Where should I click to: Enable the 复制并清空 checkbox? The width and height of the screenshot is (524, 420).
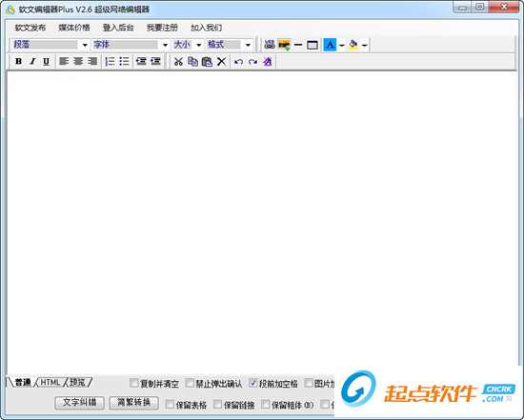134,383
